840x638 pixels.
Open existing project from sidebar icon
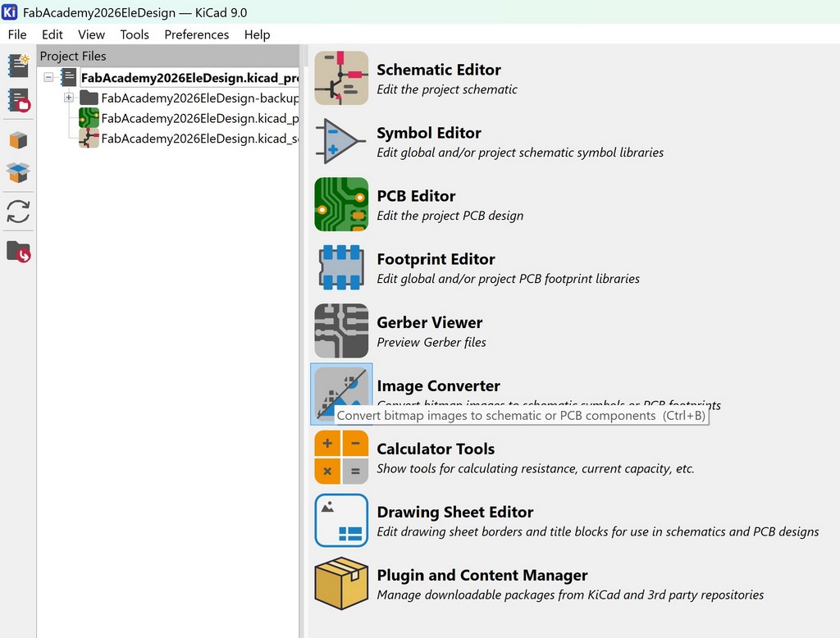click(19, 100)
